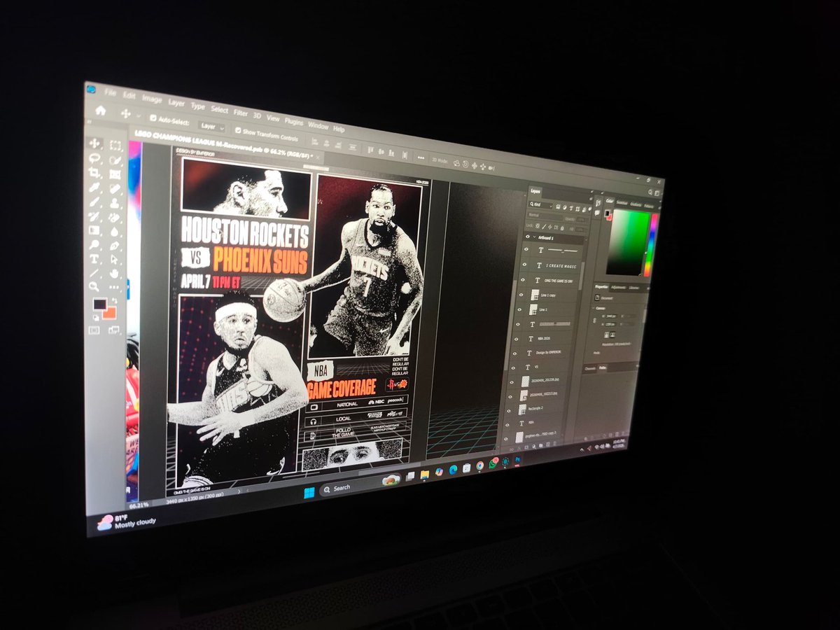The width and height of the screenshot is (840, 630).
Task: Select the Pen tool
Action: point(114,246)
